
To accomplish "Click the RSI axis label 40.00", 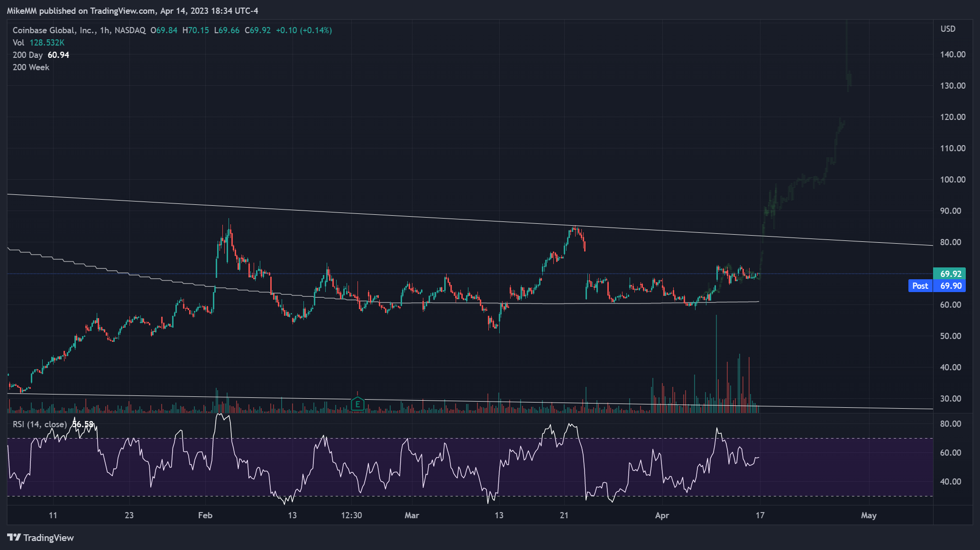I will tap(951, 482).
